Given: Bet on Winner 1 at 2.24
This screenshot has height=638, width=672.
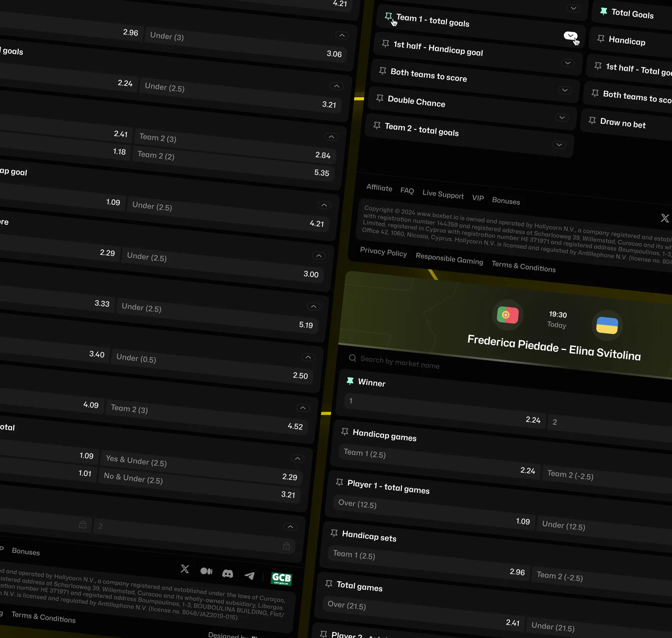Looking at the screenshot, I should [445, 411].
